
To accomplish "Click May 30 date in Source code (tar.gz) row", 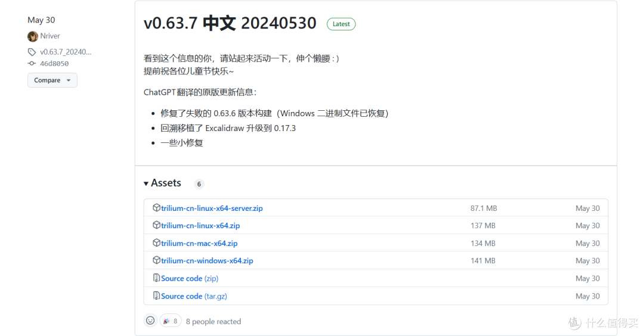I will (x=587, y=296).
